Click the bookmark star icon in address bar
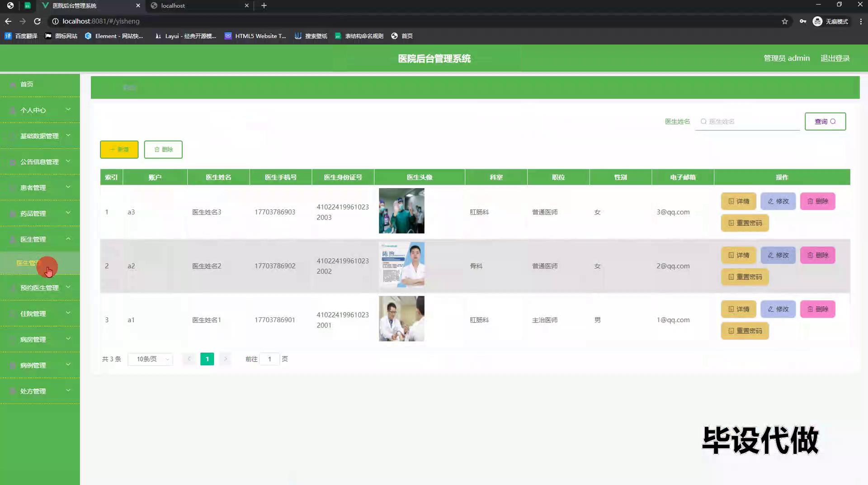This screenshot has height=485, width=868. coord(785,21)
